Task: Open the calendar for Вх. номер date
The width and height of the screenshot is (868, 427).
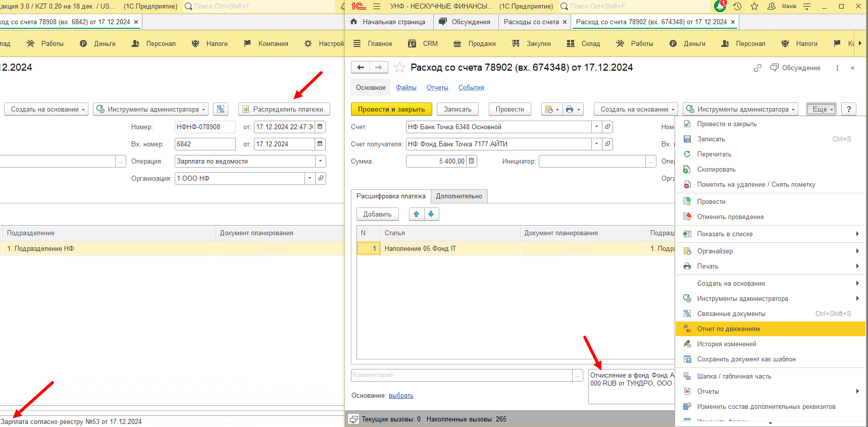Action: click(x=320, y=144)
